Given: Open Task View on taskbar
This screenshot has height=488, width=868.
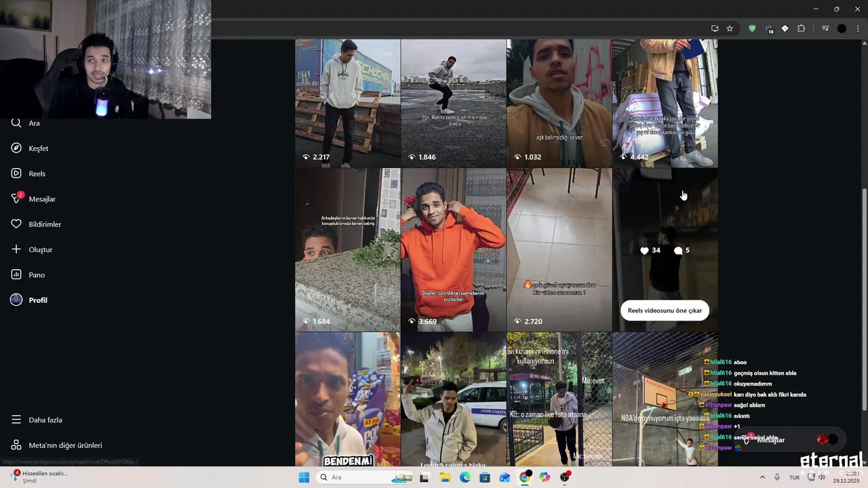Looking at the screenshot, I should click(425, 477).
